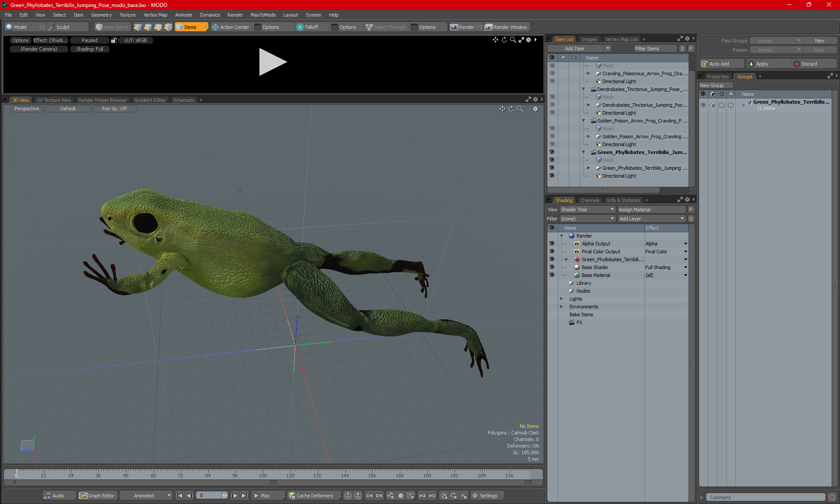Expand the Environments node
This screenshot has height=504, width=840.
(x=561, y=307)
